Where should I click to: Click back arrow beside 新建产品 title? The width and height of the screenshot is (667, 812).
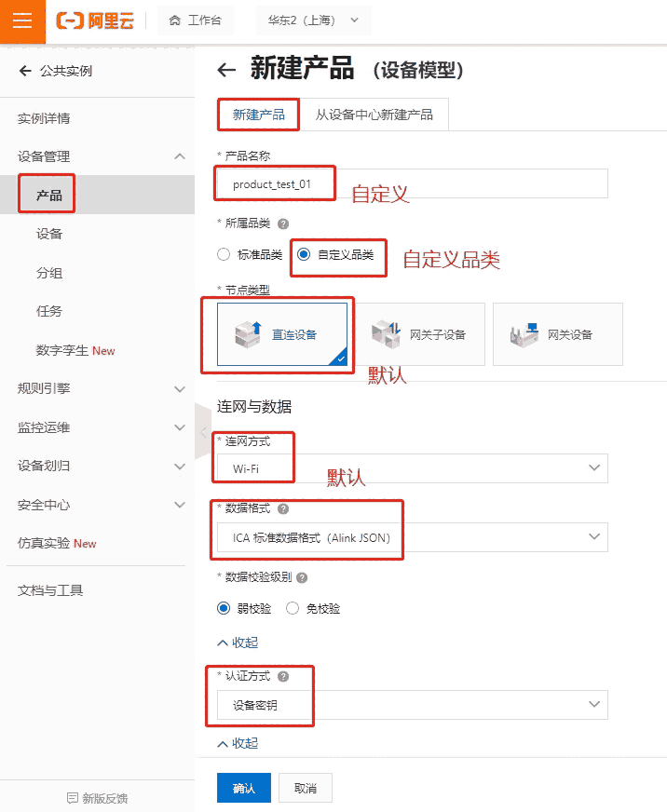[226, 70]
